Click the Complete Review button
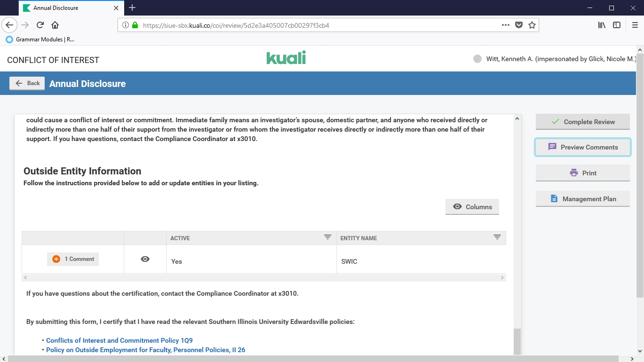 tap(582, 122)
